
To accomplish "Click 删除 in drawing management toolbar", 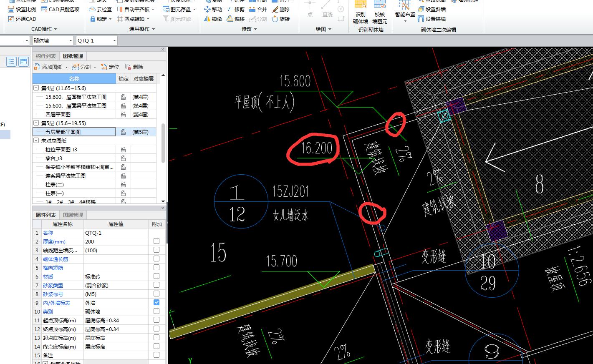I will 134,67.
